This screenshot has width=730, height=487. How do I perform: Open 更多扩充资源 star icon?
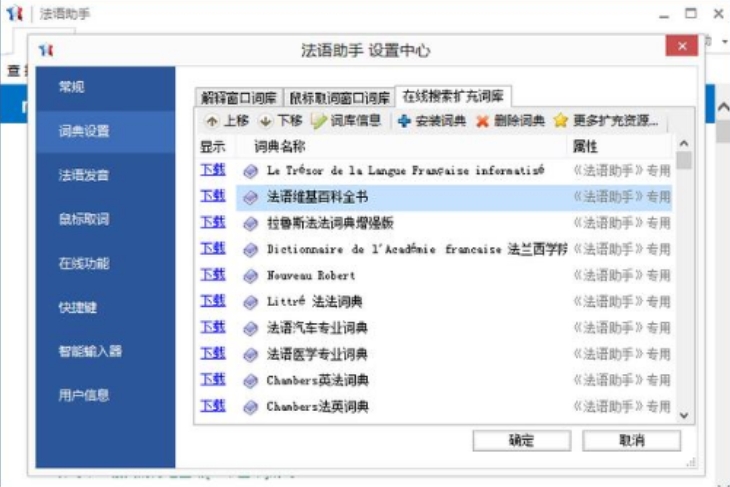561,121
